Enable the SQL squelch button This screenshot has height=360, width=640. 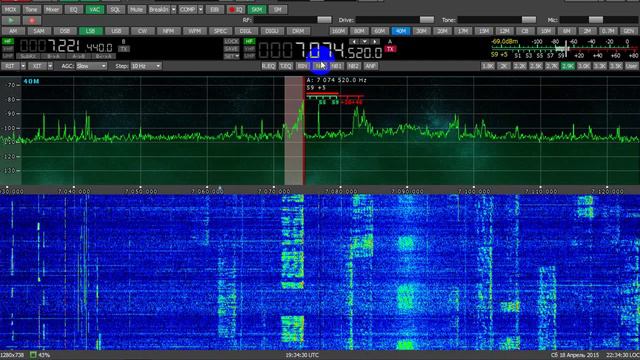(x=116, y=9)
